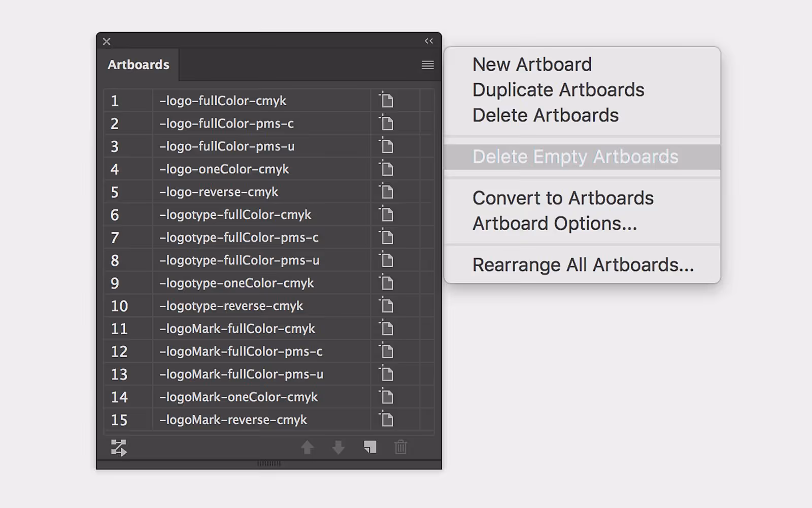Open artboard options icon for -logo-fullColor-pms-u

(386, 146)
